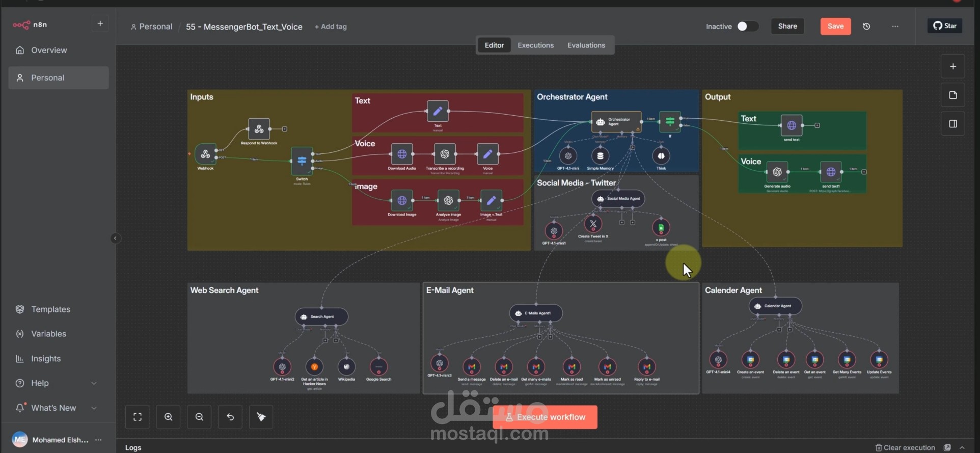Zoom in on the canvas
This screenshot has height=453, width=980.
click(168, 417)
